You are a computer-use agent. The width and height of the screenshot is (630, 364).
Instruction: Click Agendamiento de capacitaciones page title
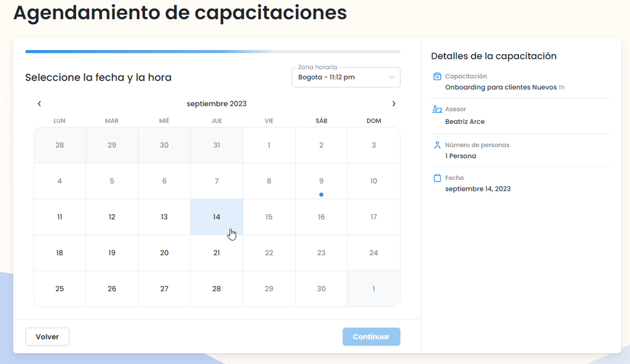180,12
